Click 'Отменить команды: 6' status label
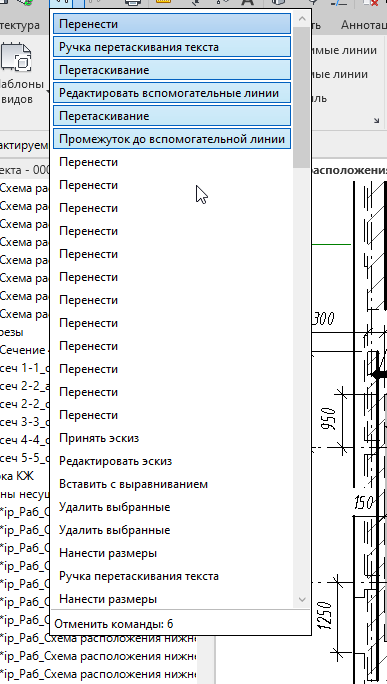387x684 pixels. (113, 624)
